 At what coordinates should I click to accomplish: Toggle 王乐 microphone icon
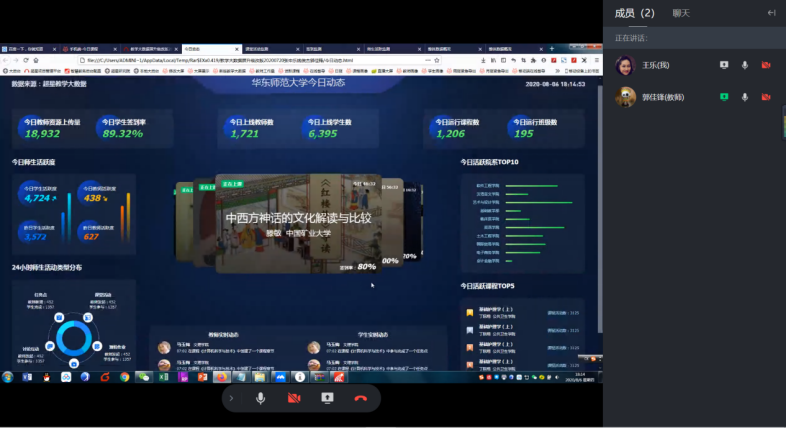click(x=745, y=65)
